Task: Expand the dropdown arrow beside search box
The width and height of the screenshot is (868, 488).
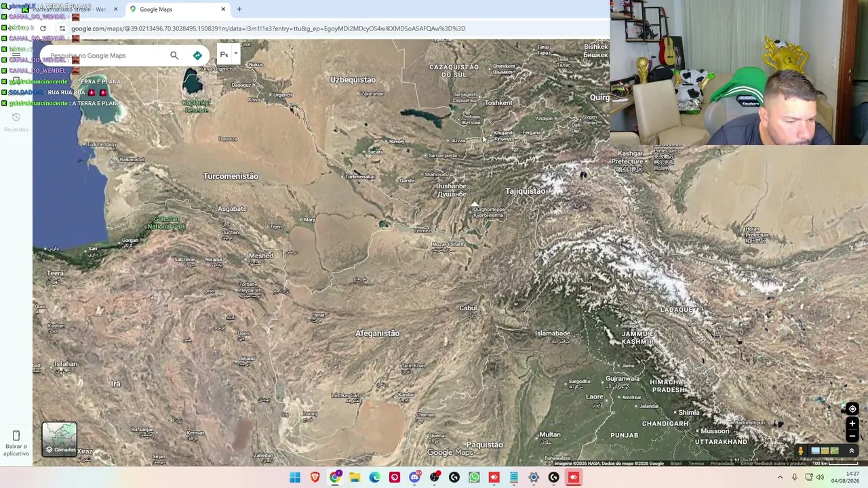Action: 236,54
